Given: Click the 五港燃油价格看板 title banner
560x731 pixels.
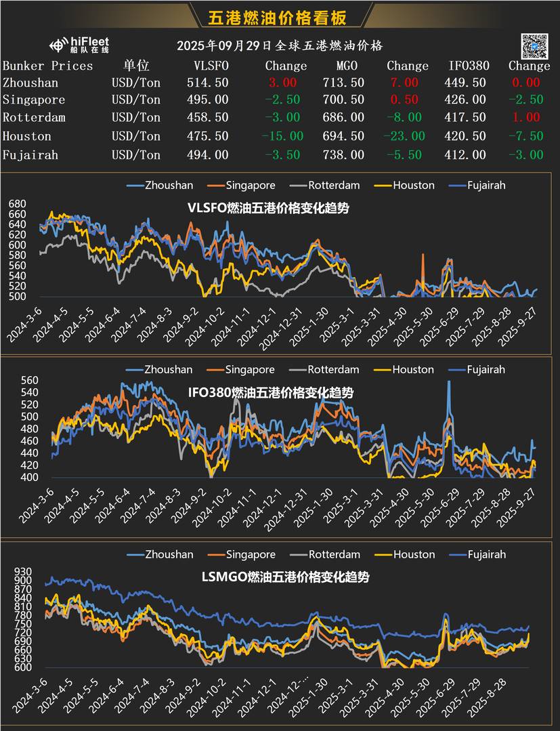Looking at the screenshot, I should pyautogui.click(x=280, y=17).
